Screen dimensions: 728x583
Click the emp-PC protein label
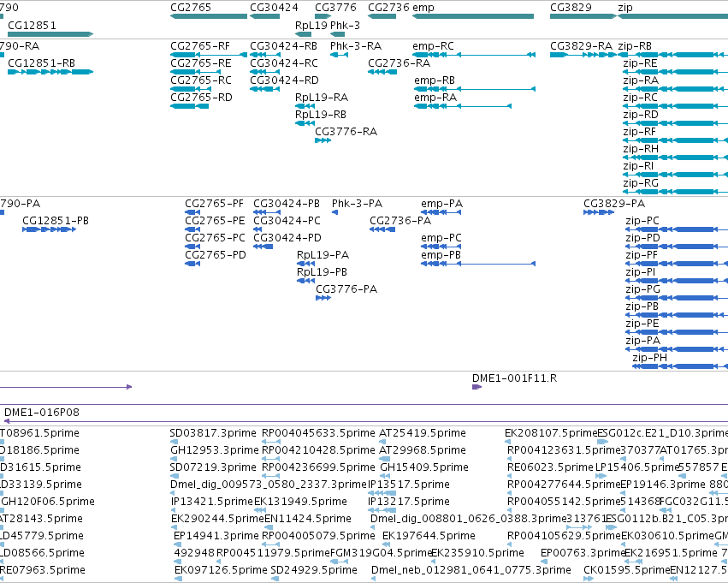pos(441,238)
